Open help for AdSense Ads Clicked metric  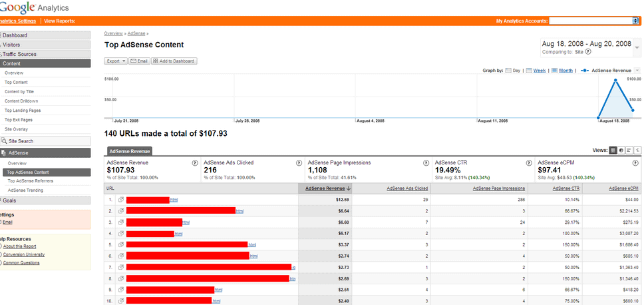299,162
